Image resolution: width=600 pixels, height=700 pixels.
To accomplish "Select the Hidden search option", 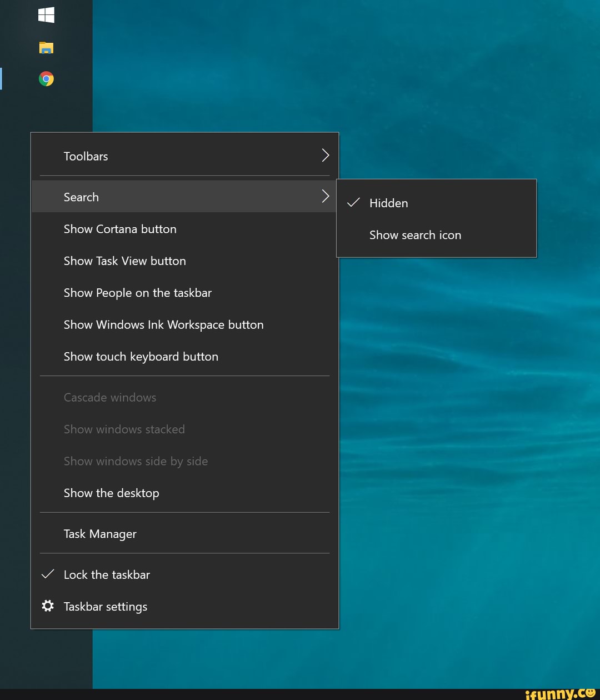I will [x=388, y=203].
